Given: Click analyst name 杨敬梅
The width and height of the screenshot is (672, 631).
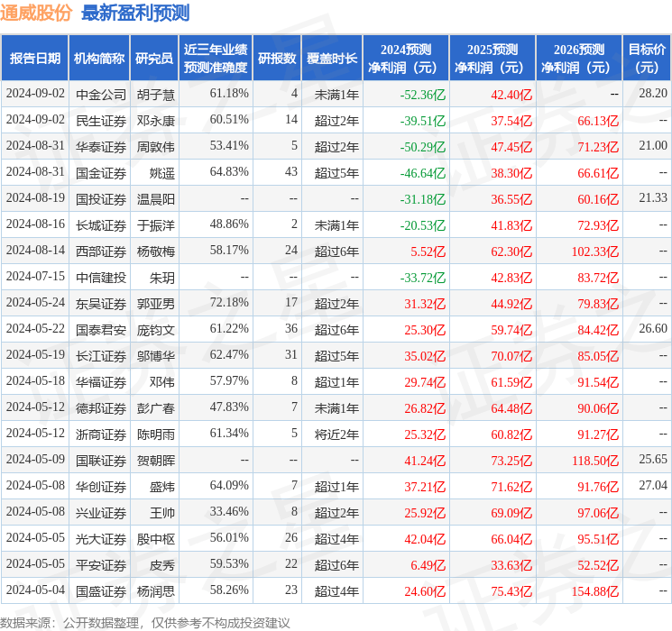Looking at the screenshot, I should (x=155, y=251).
